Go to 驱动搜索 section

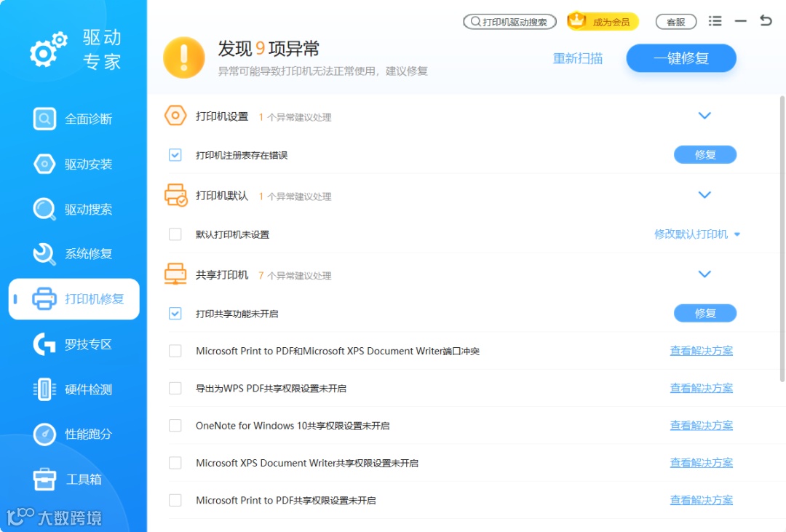point(73,209)
